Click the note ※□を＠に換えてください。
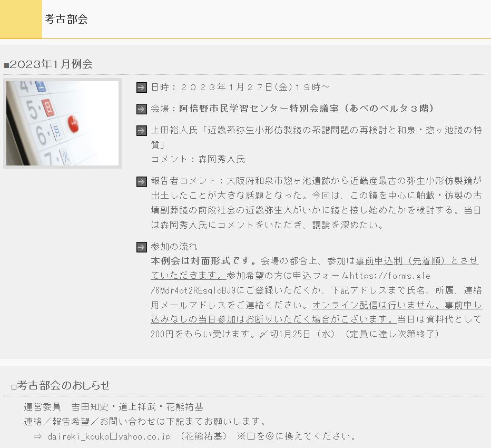 coord(296,436)
